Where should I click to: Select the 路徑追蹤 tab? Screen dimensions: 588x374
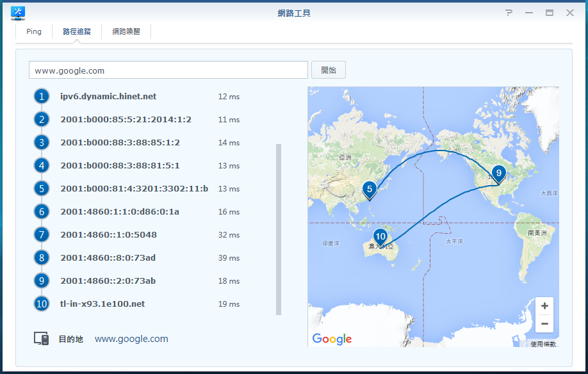(77, 31)
